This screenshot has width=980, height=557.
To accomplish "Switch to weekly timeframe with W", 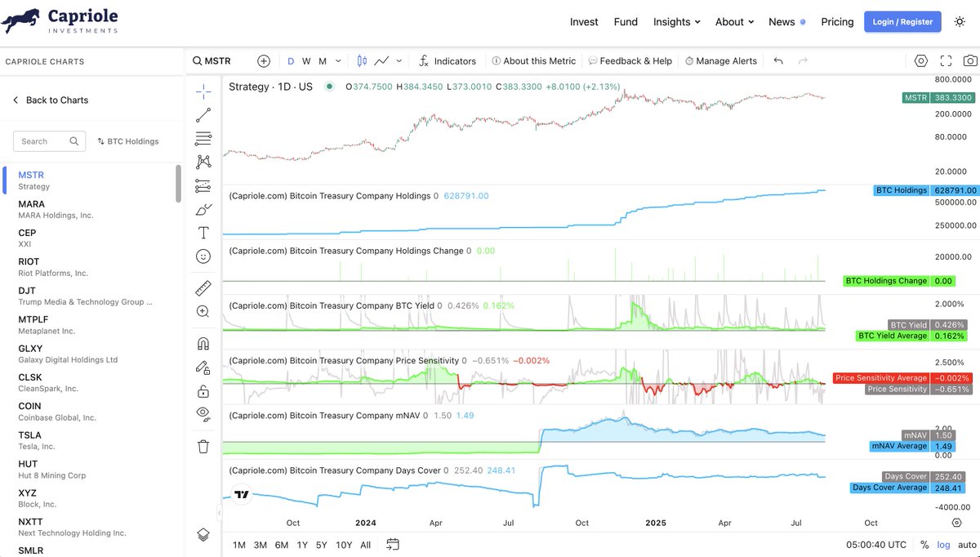I will [x=305, y=60].
